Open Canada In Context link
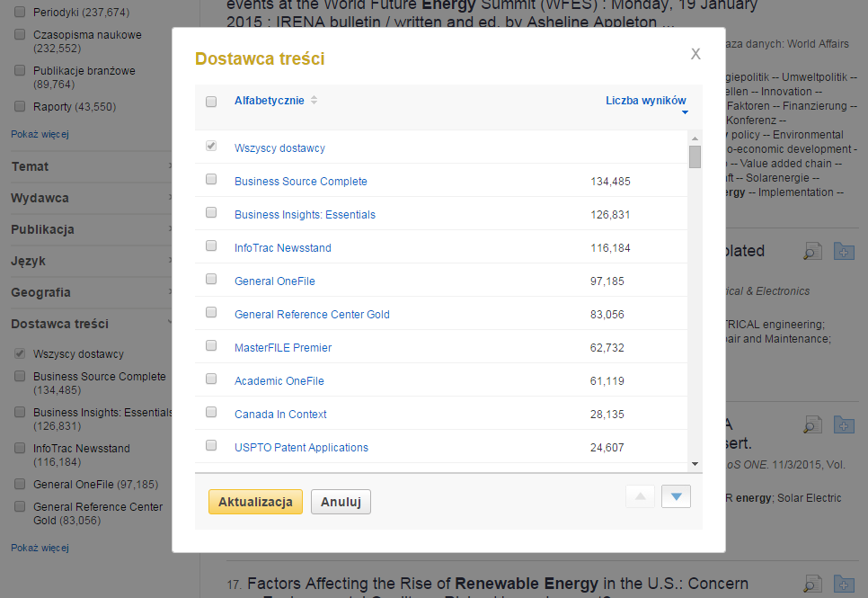868x598 pixels. (x=280, y=414)
